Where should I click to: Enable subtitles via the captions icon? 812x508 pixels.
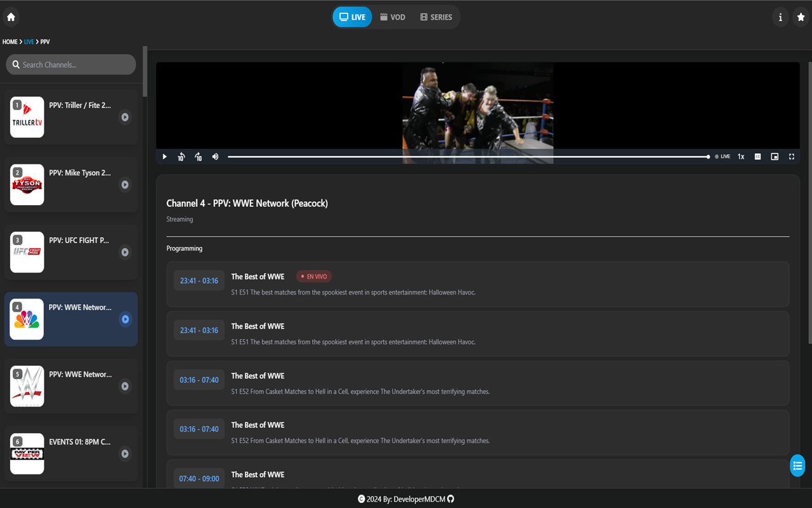pos(757,156)
